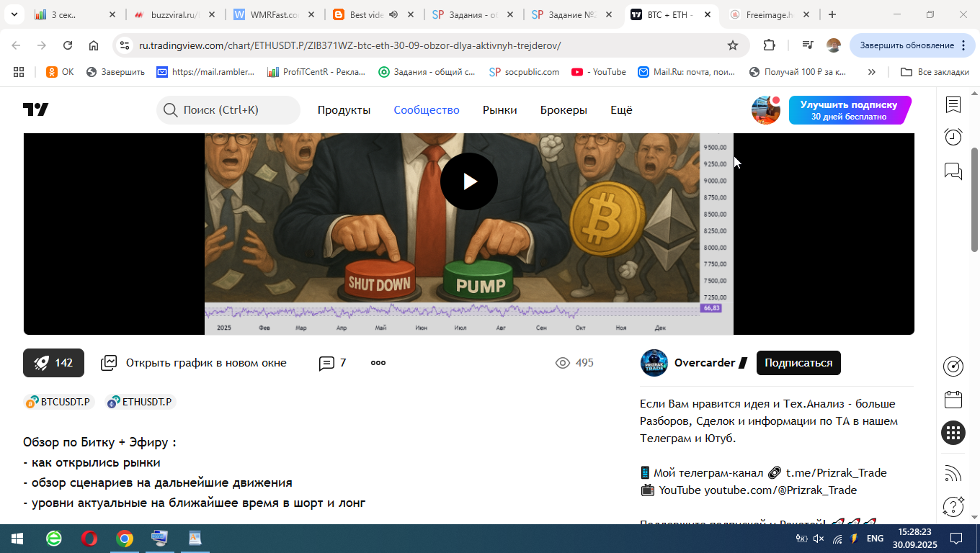Open the three-circle more options menu
980x553 pixels.
[x=378, y=363]
